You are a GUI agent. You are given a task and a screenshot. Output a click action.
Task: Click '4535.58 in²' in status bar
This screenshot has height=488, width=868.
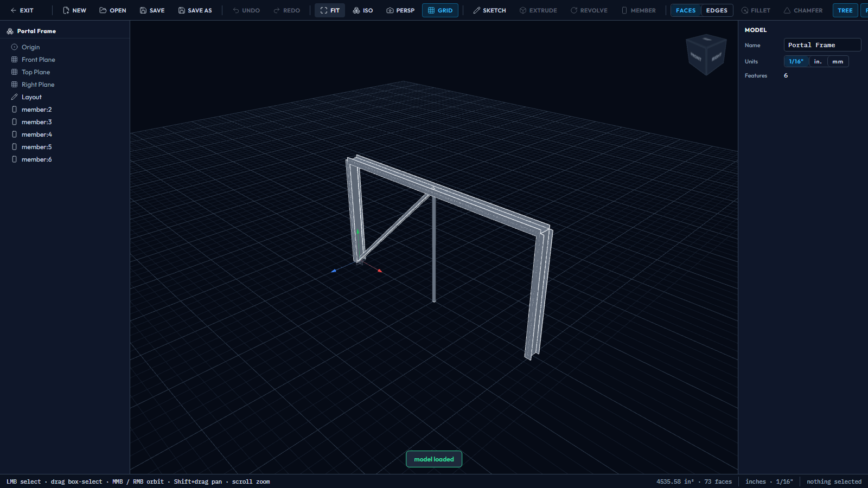(x=675, y=481)
